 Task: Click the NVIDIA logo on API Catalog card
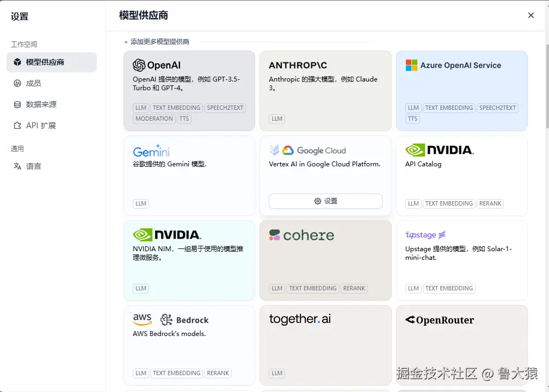440,150
